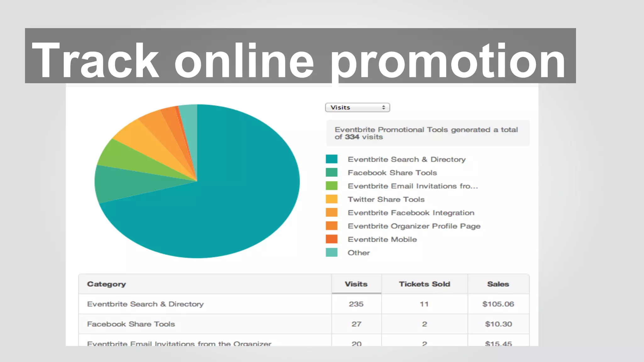This screenshot has width=644, height=362.
Task: Click the Eventbrite Facebook Integration legend swatch
Action: point(331,212)
